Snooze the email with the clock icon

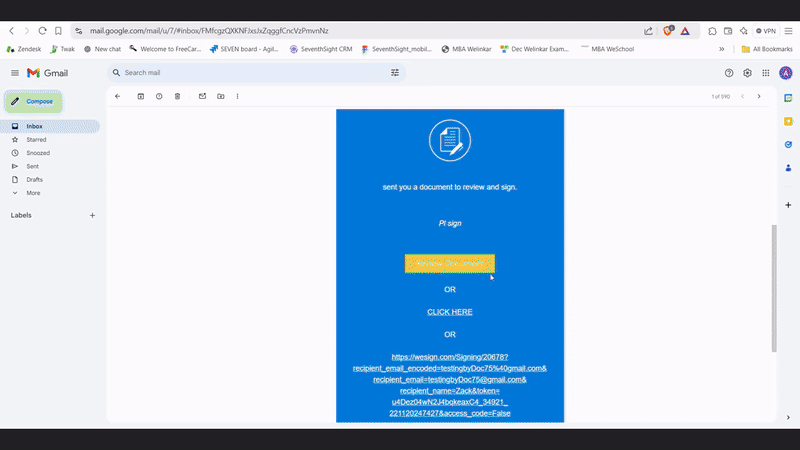(159, 96)
